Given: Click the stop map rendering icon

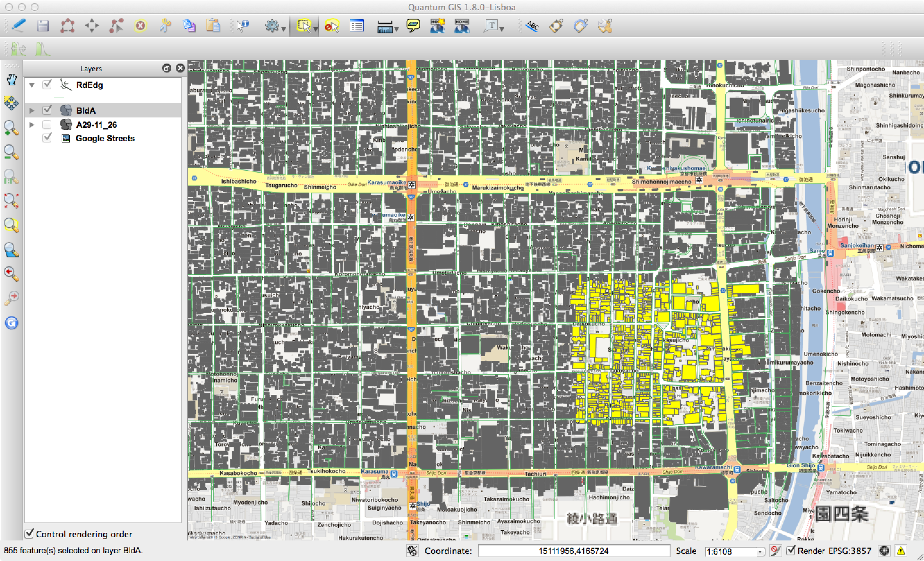Looking at the screenshot, I should click(775, 550).
